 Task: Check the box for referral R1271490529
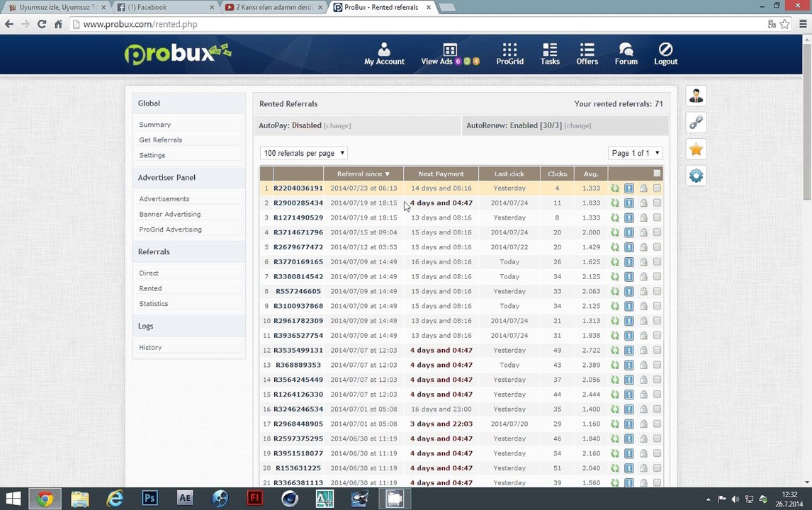[657, 217]
